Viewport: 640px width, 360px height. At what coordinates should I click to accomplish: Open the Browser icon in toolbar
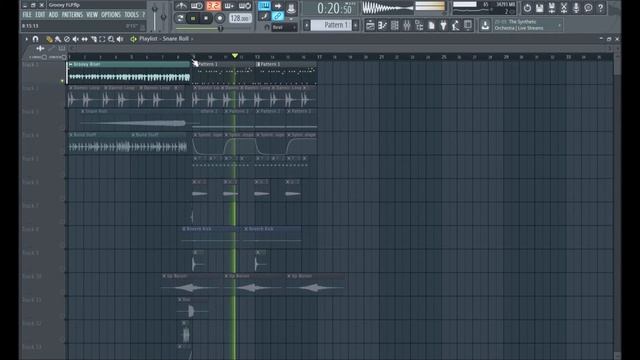(419, 26)
